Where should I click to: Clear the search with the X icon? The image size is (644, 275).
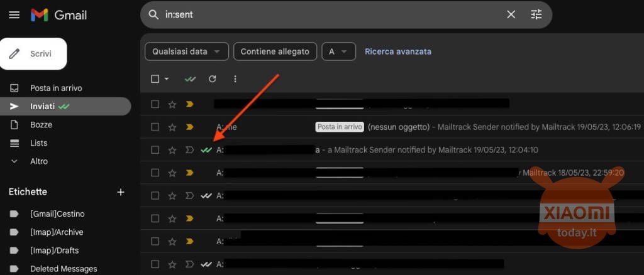point(511,14)
